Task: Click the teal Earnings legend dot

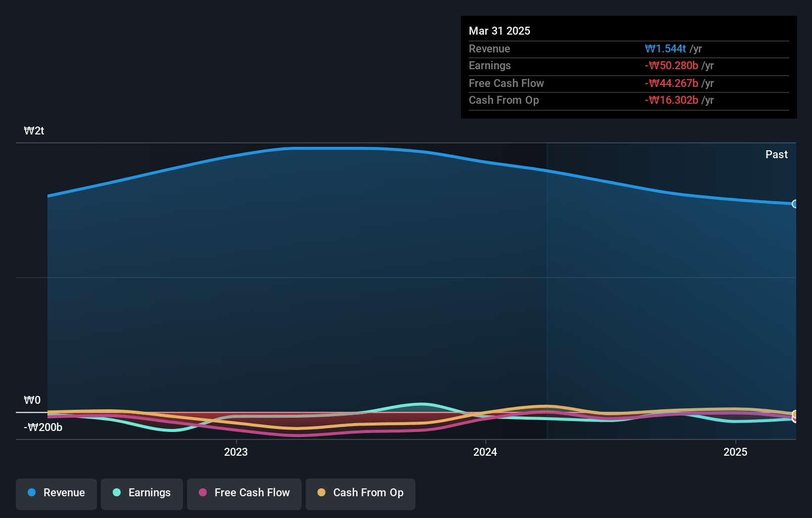Action: click(x=117, y=492)
